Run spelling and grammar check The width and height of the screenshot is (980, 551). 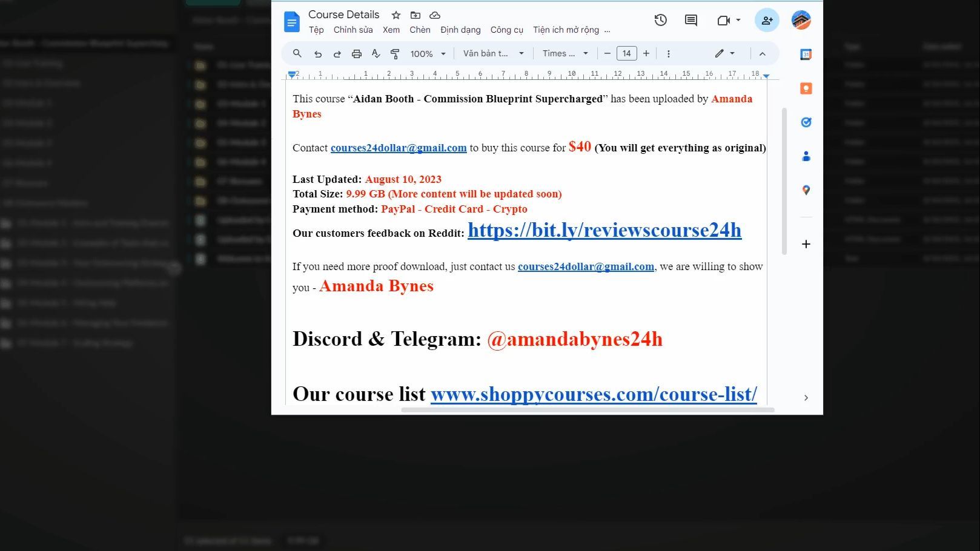[376, 54]
